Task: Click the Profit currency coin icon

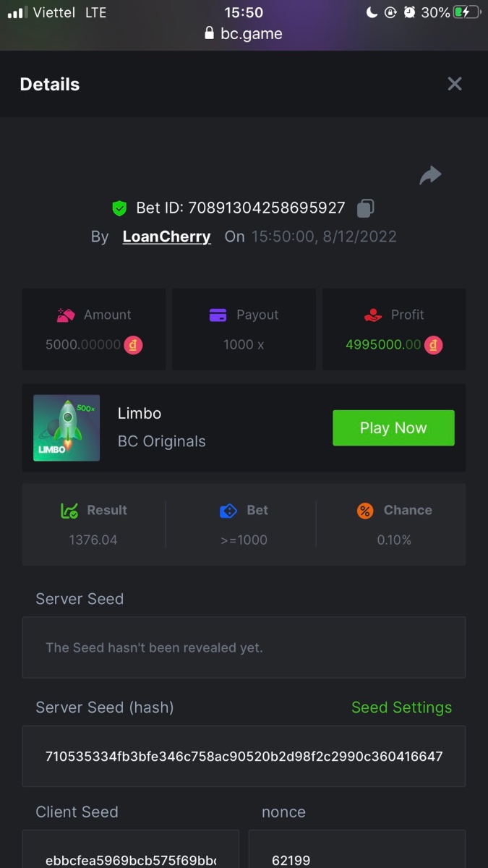Action: pyautogui.click(x=433, y=345)
